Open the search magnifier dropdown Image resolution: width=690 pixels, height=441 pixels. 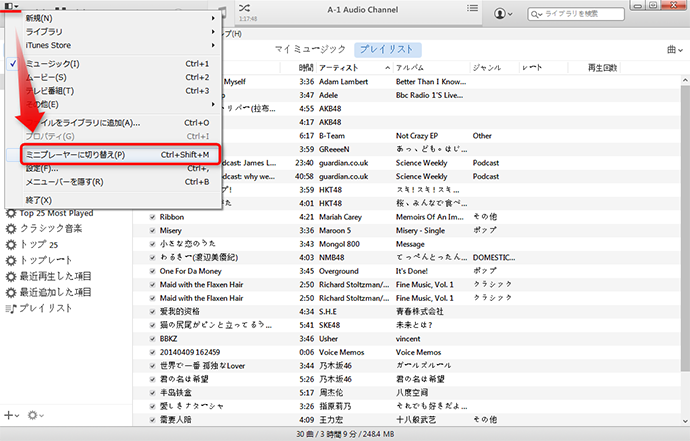(x=536, y=14)
